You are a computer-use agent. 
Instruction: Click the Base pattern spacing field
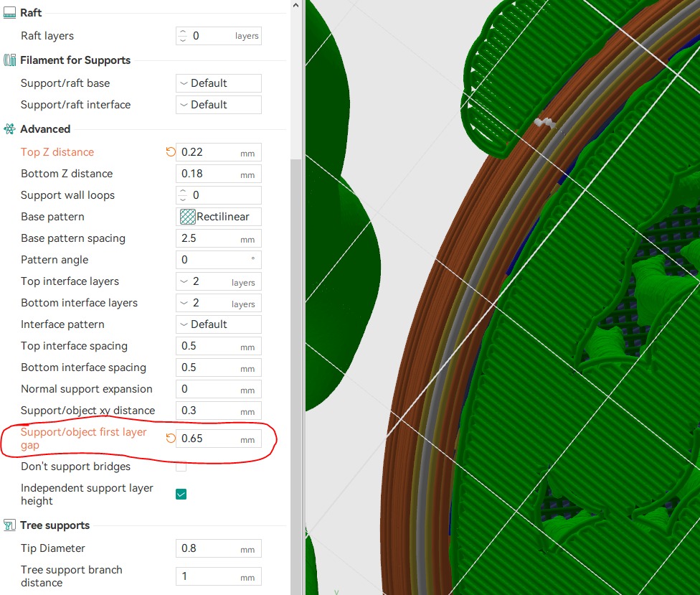218,238
